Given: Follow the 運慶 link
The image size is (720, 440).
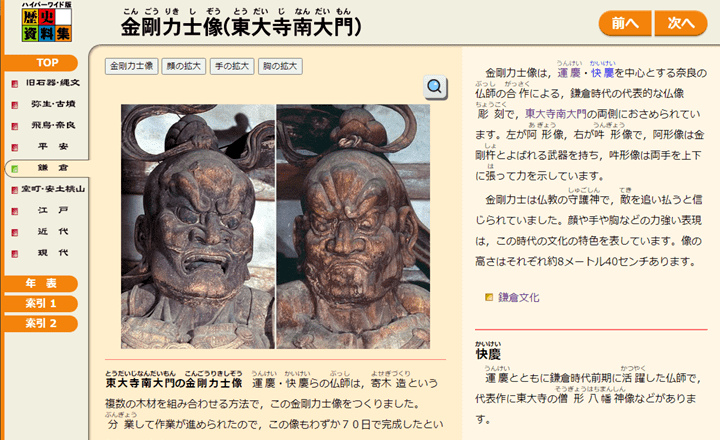Looking at the screenshot, I should point(569,73).
